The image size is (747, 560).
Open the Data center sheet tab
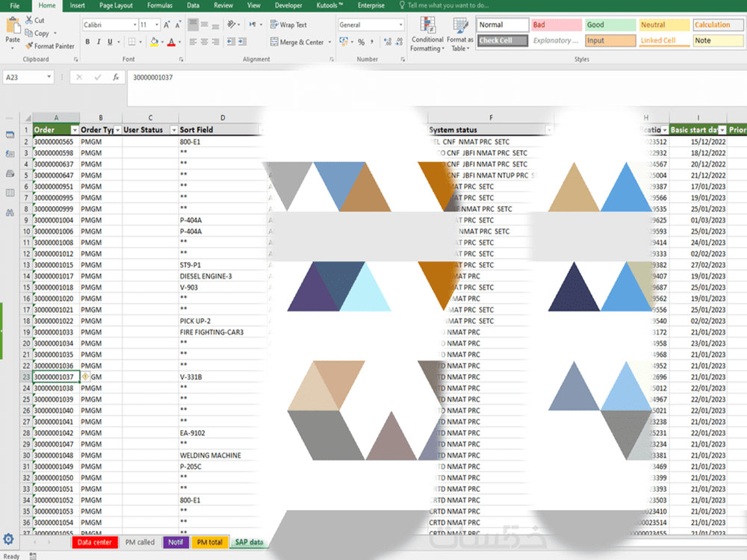point(94,542)
